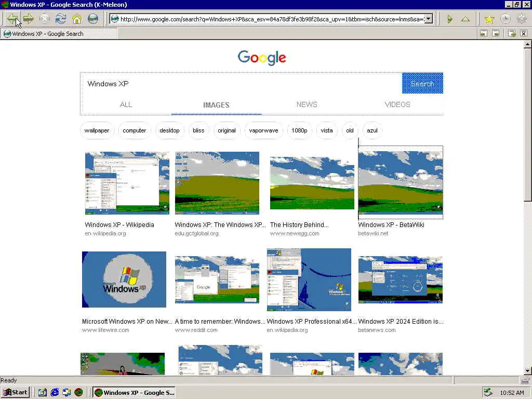Screen dimensions: 532x399
Task: Close the current tab with tab-bar X
Action: [524, 33]
